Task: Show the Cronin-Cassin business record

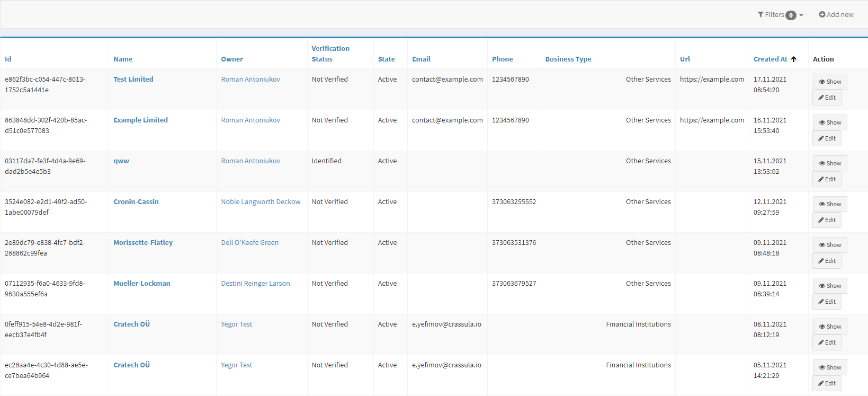Action: (829, 204)
